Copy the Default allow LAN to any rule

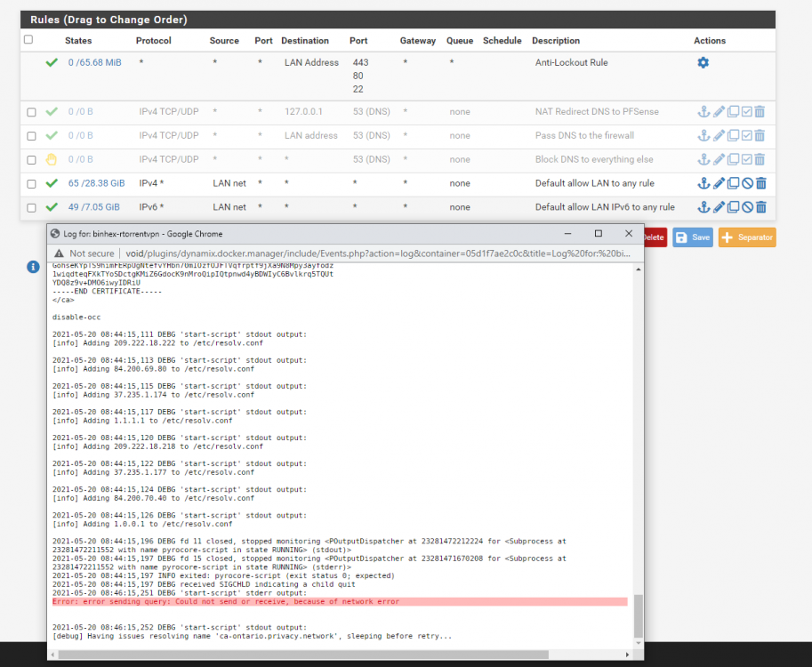(733, 183)
